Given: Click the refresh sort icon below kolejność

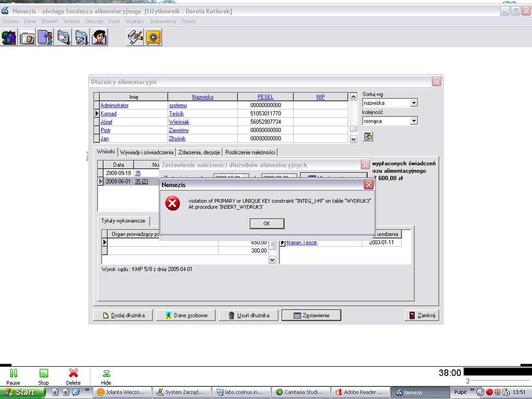Looking at the screenshot, I should 368,137.
